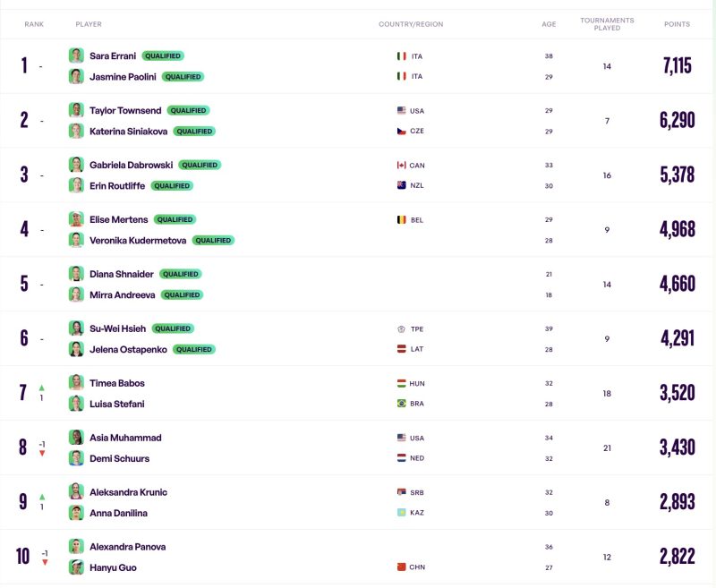Click the Brazil flag for Luisa Stefani
The image size is (716, 588).
pos(401,404)
